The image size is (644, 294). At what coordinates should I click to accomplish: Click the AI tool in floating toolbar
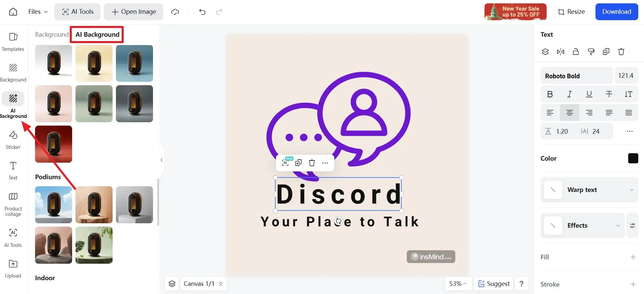click(x=285, y=163)
